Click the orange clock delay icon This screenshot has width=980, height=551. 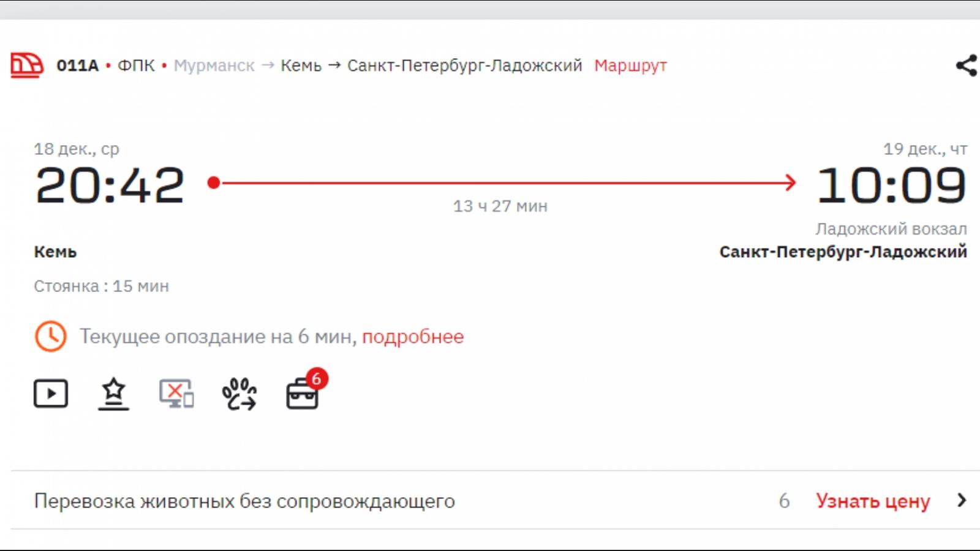(50, 336)
